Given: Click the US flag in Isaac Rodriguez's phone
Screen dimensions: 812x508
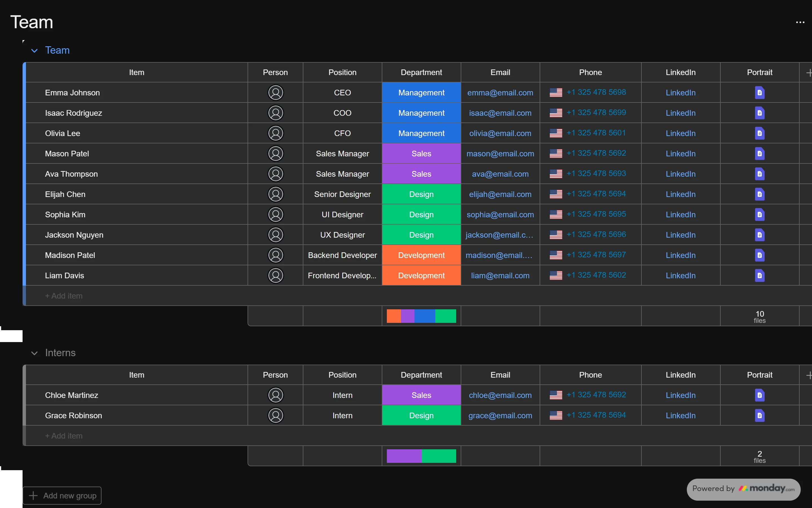Looking at the screenshot, I should tap(556, 113).
